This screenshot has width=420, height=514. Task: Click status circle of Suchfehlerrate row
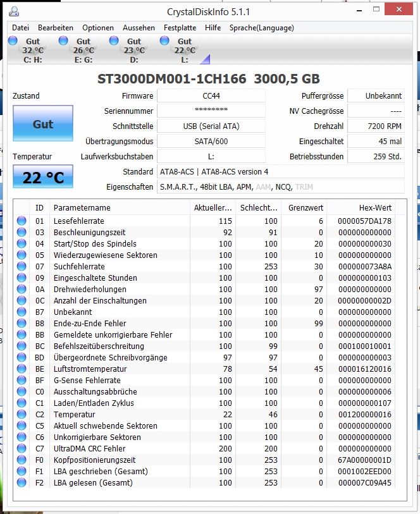click(x=22, y=266)
